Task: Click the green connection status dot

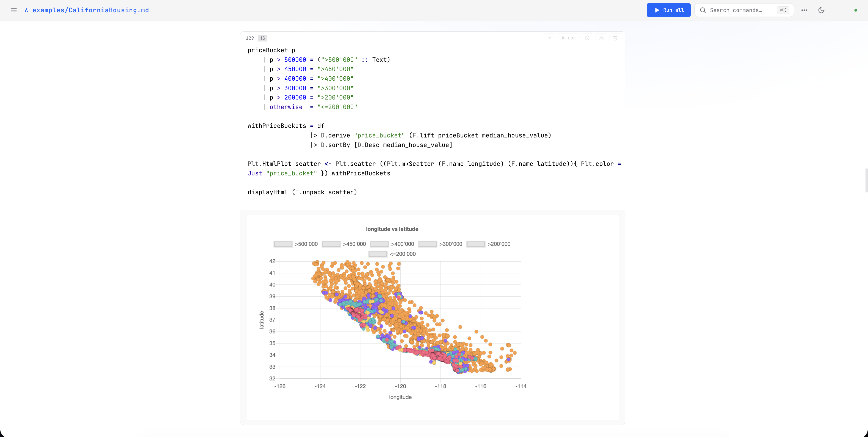Action: click(x=855, y=10)
